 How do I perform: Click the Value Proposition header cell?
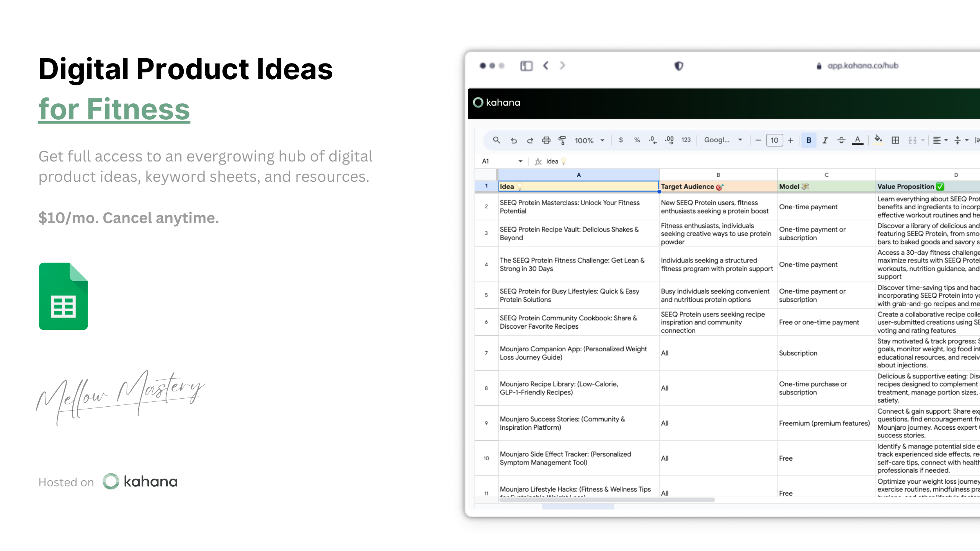click(928, 186)
